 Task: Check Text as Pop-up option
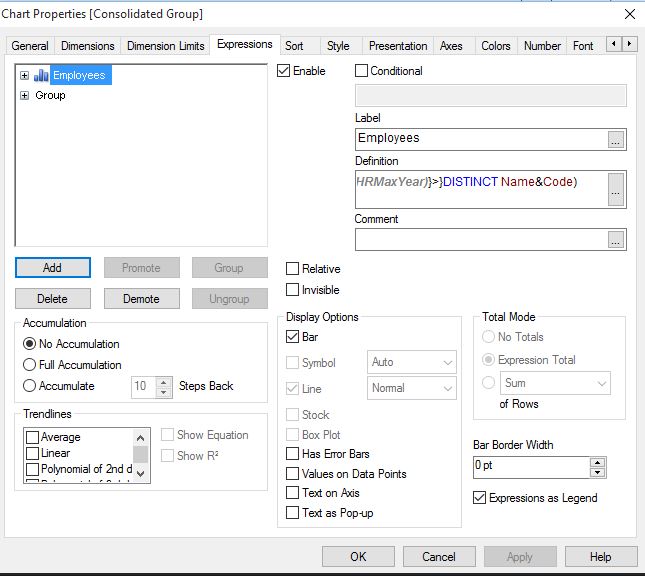(292, 513)
